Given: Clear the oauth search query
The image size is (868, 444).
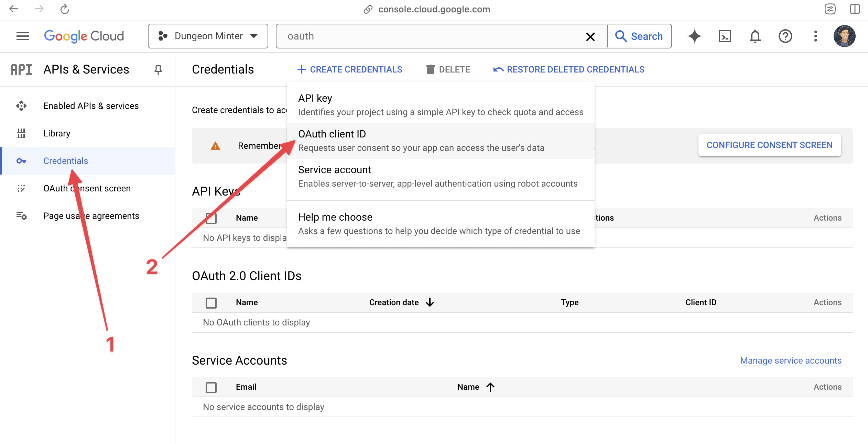Looking at the screenshot, I should [590, 36].
